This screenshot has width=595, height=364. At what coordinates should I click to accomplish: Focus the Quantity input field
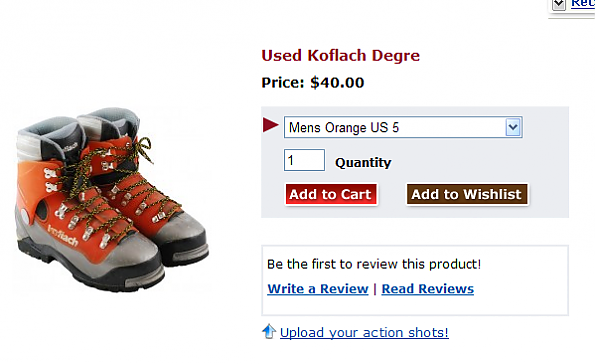(304, 160)
